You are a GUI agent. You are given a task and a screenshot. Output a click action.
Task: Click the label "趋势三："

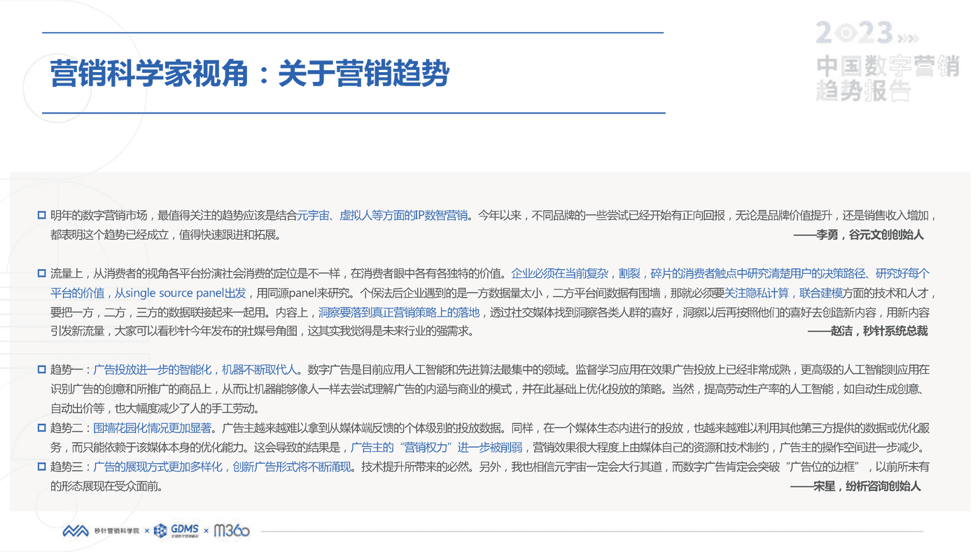tap(71, 466)
